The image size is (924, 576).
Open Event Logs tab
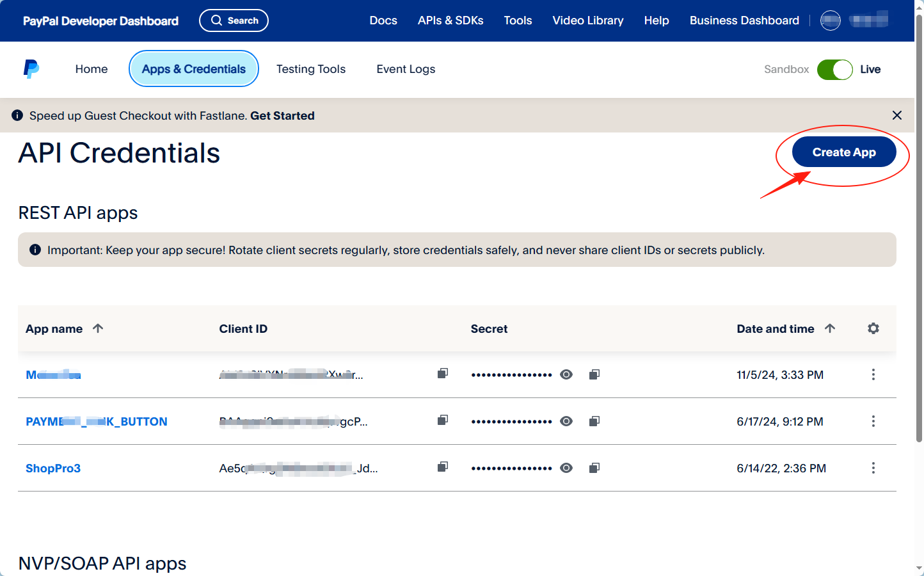coord(406,69)
